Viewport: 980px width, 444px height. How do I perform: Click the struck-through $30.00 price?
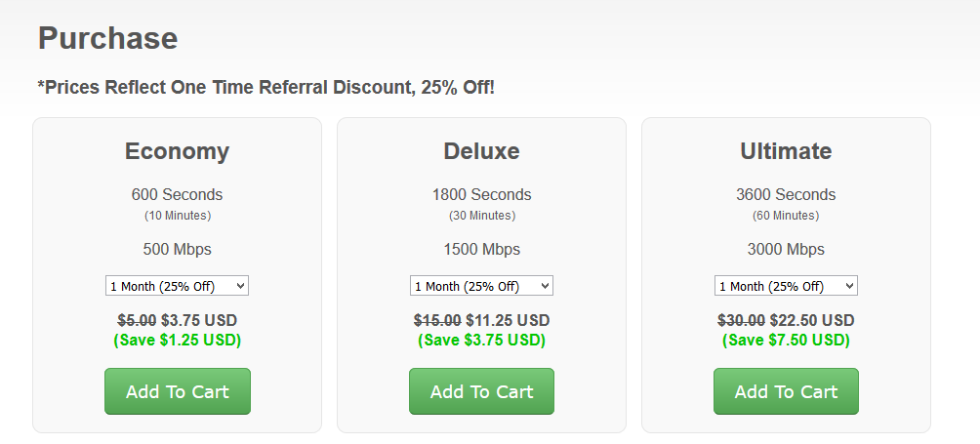[741, 320]
